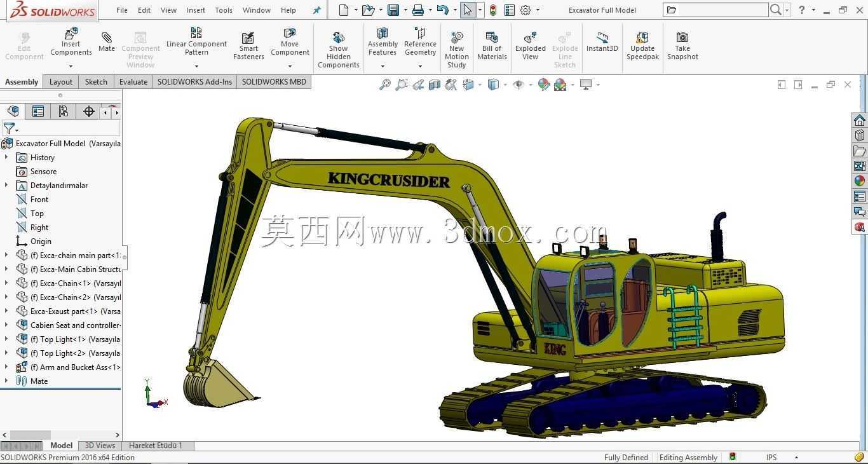Open the DimXpertManager tab icon
Screen dimensions: 868x464
88,111
